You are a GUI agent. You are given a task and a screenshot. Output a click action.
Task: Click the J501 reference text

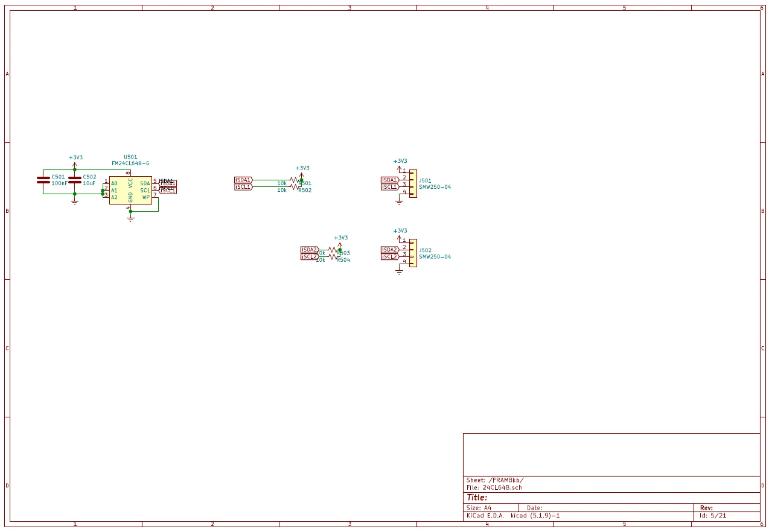click(426, 180)
